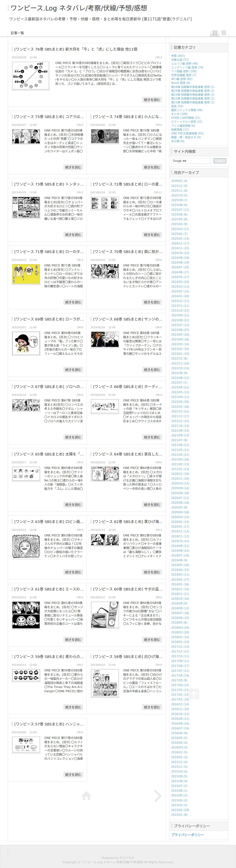
Task: Switch to the list layout view icon
Action: click(x=224, y=33)
